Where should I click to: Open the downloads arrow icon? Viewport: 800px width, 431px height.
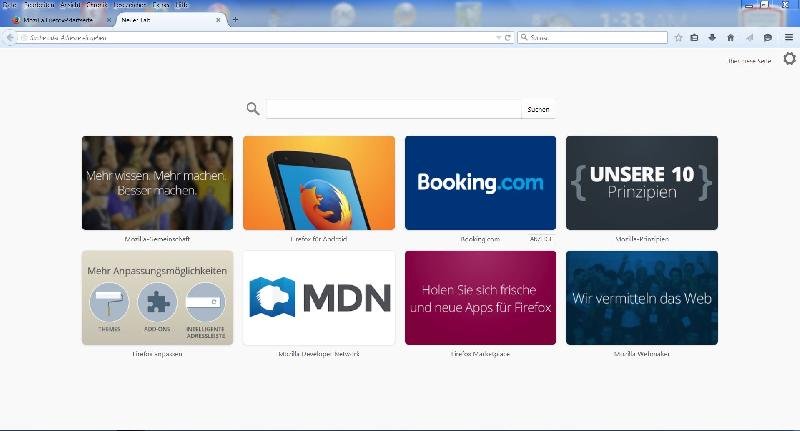pos(712,38)
